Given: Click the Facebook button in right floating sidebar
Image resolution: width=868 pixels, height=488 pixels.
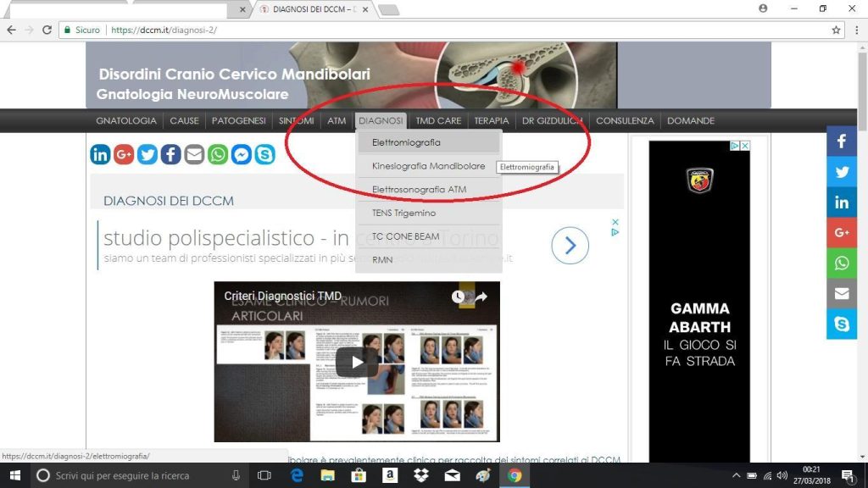Looking at the screenshot, I should (842, 141).
